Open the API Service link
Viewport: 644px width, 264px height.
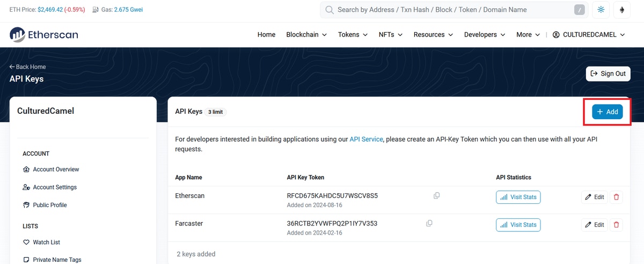point(367,139)
